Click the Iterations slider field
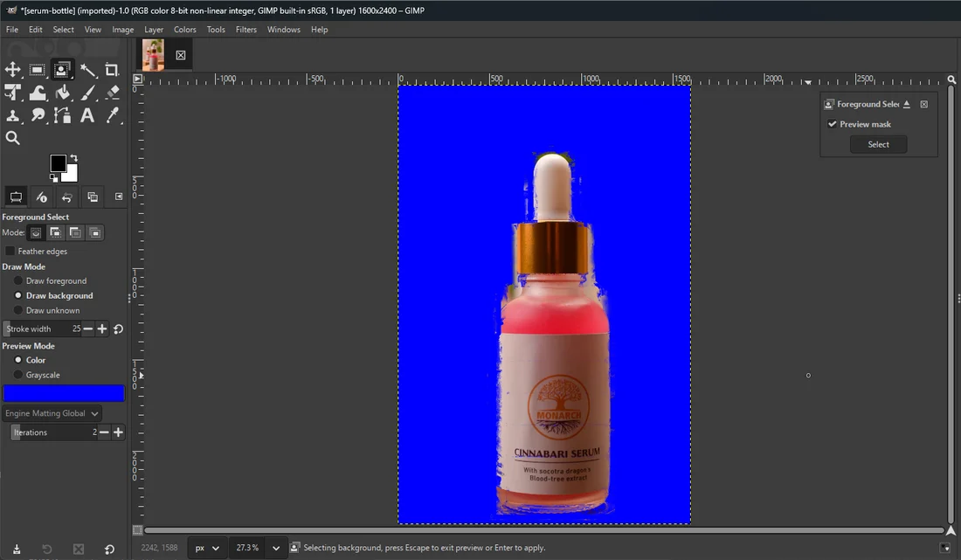 tap(54, 432)
